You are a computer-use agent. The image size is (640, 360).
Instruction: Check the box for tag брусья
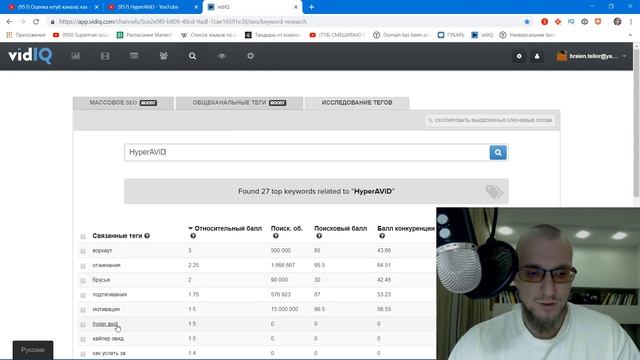pos(83,280)
